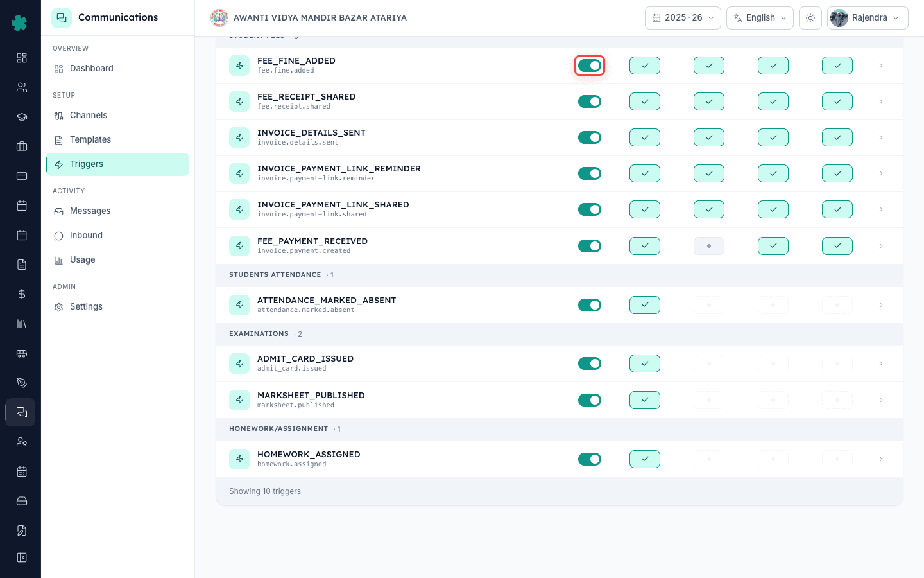Go to Dashboard in Communications menu

tap(117, 69)
